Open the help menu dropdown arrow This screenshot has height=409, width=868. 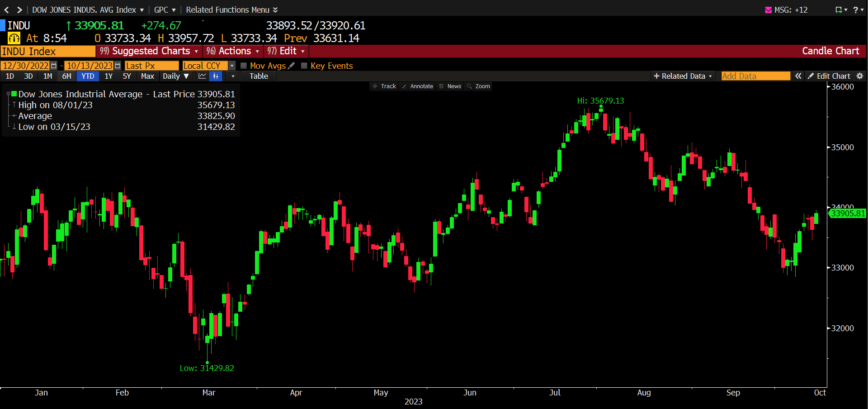click(x=862, y=10)
